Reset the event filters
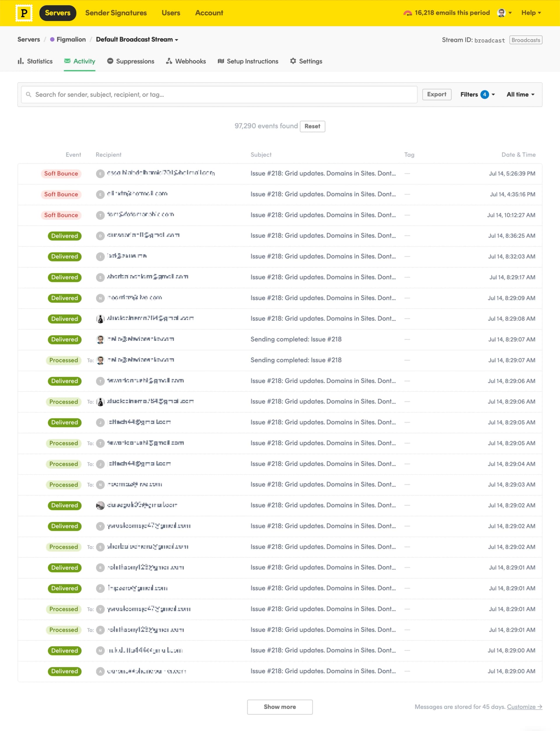The image size is (560, 731). click(x=312, y=126)
